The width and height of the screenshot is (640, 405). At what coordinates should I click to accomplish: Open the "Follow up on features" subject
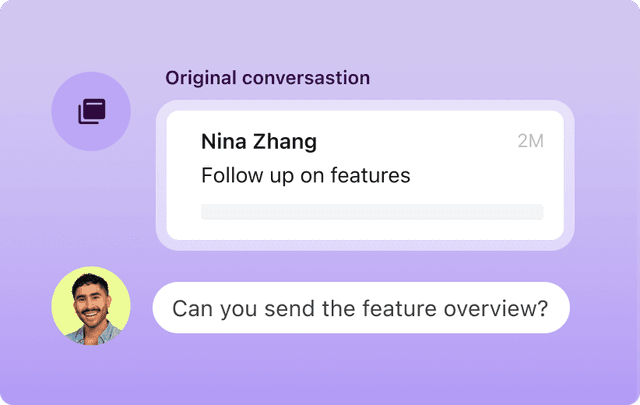pyautogui.click(x=306, y=176)
